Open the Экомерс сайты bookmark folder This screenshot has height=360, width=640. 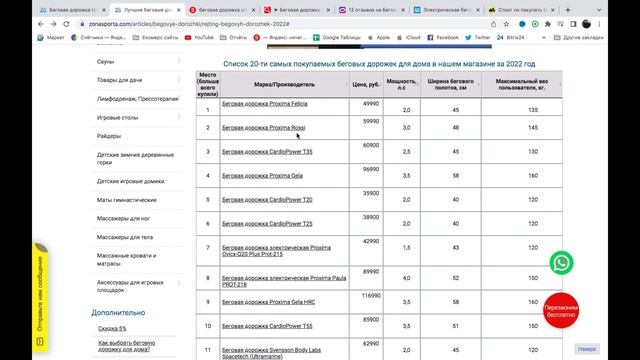156,38
